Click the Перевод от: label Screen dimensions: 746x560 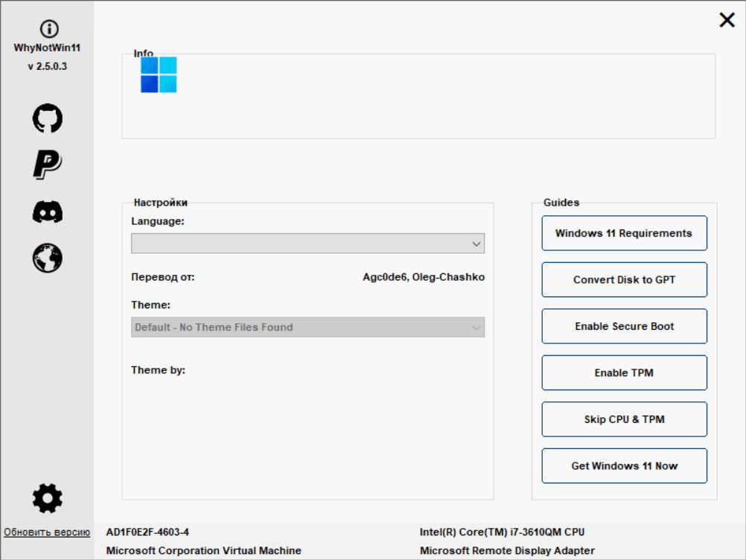pyautogui.click(x=163, y=277)
